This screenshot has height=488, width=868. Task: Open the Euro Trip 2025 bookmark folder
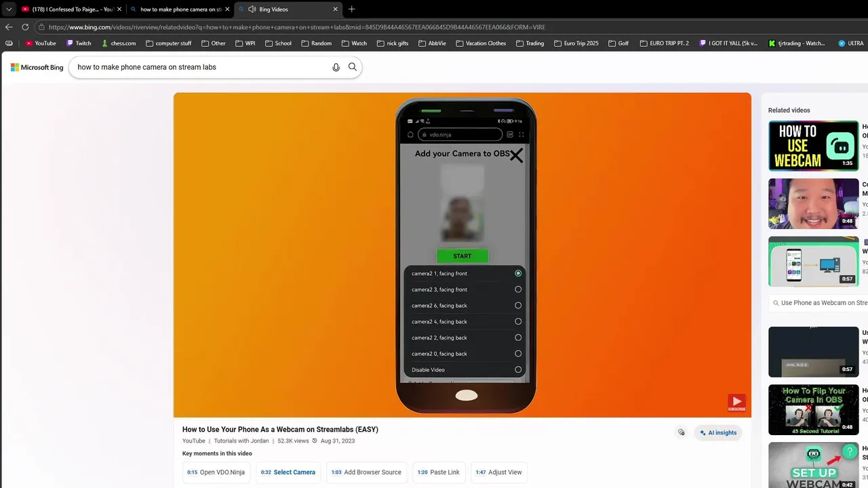[576, 43]
